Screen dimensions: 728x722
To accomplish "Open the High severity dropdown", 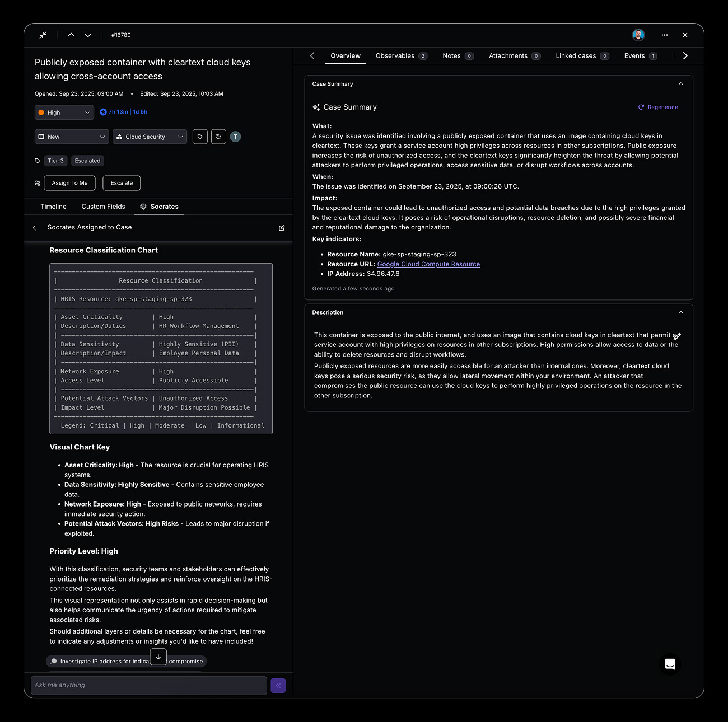I will (64, 112).
